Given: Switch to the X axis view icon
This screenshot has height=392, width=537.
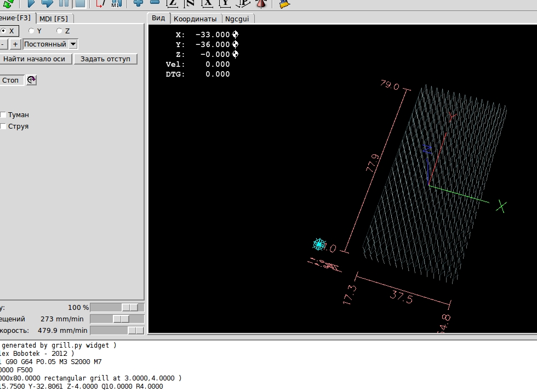Looking at the screenshot, I should [207, 3].
